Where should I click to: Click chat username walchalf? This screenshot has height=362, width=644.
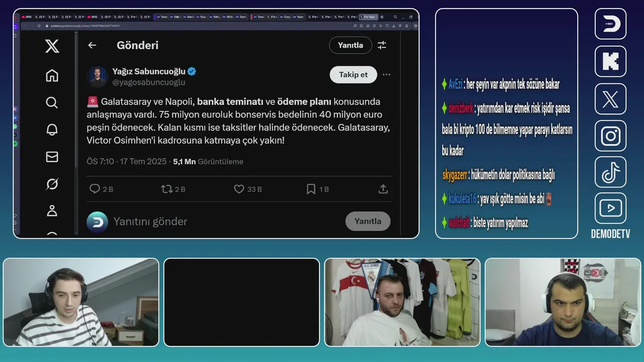(459, 223)
